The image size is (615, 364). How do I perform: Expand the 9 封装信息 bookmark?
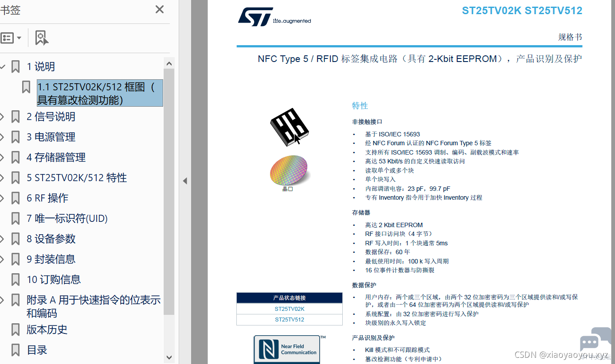click(x=2, y=259)
